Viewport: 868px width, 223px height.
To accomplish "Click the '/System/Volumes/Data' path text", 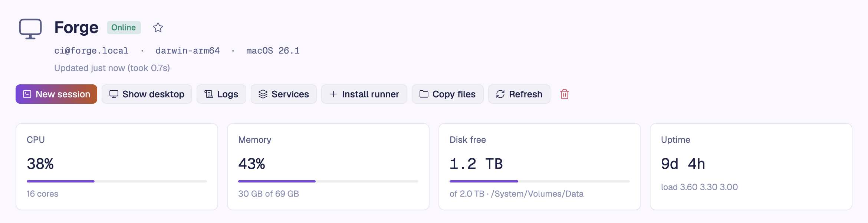I will [537, 194].
